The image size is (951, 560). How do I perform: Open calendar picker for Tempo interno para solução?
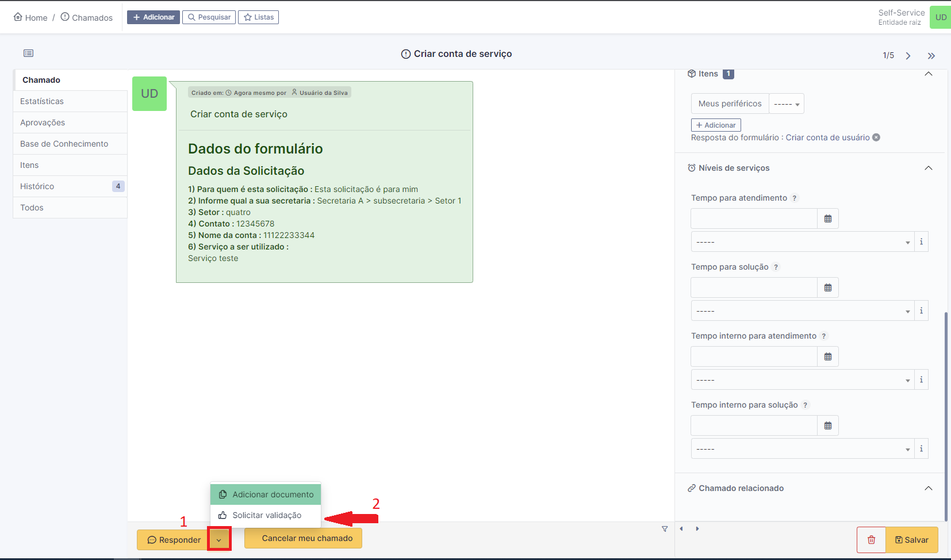pyautogui.click(x=828, y=425)
